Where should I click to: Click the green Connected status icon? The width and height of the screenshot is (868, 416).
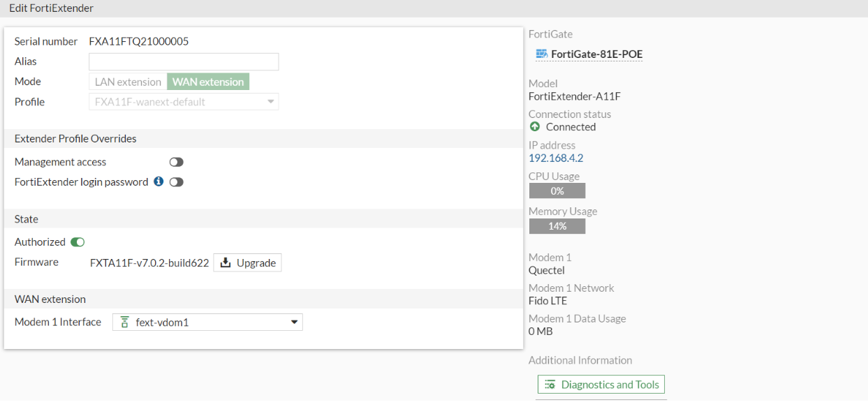535,126
